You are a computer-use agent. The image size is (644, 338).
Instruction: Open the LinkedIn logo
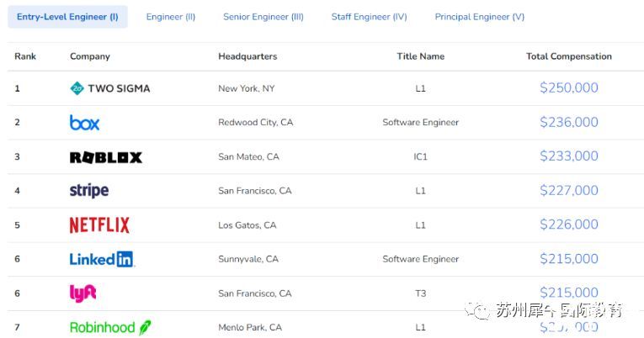(x=102, y=259)
